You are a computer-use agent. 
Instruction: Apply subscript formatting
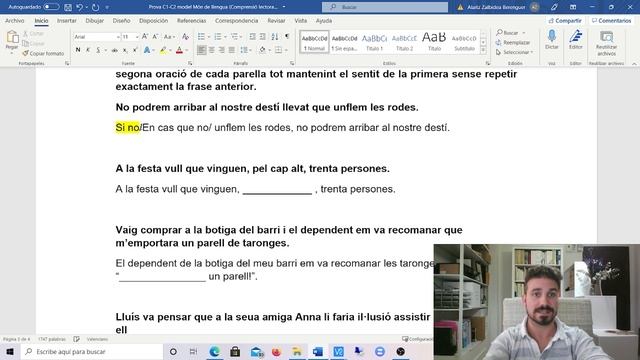point(125,50)
